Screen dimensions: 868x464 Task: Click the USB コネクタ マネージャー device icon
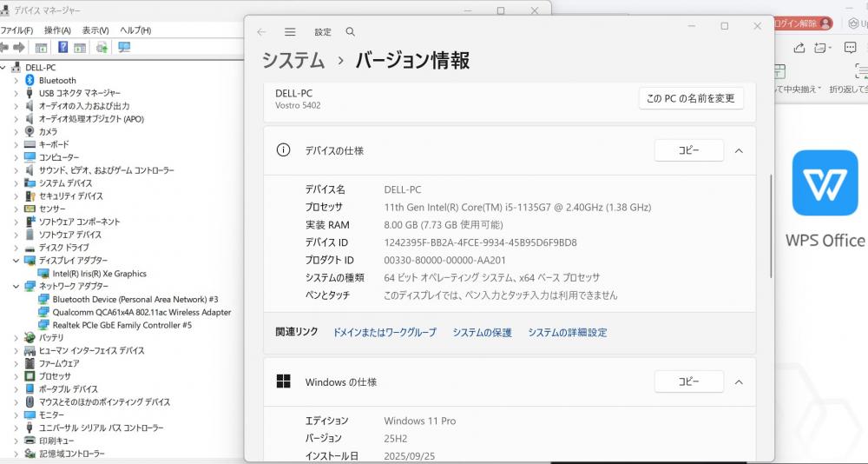pos(30,93)
